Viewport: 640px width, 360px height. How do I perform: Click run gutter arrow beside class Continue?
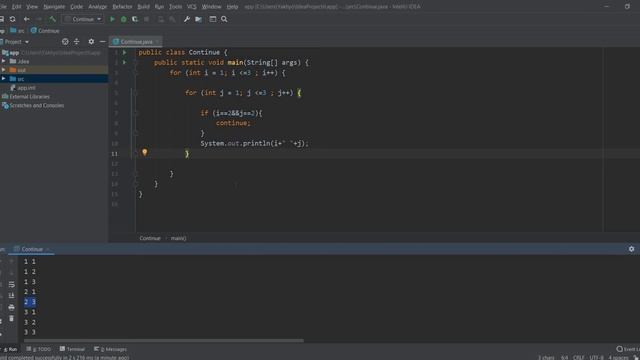coord(124,52)
